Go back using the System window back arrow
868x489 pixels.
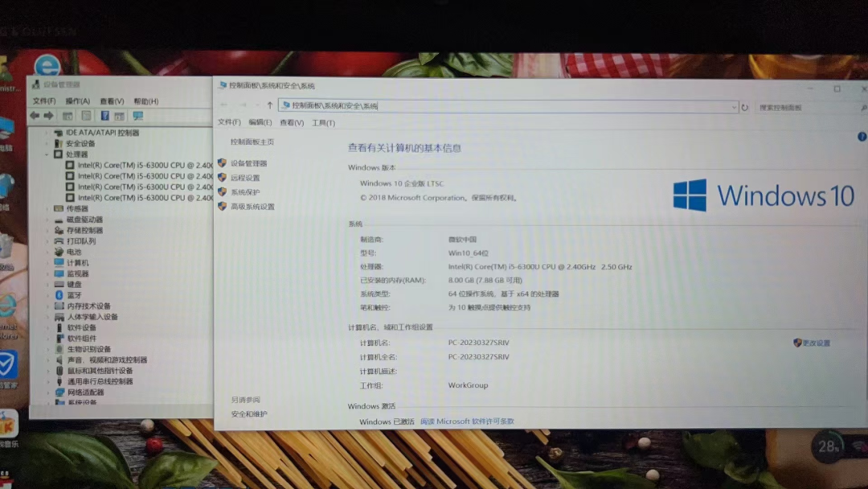click(x=223, y=105)
